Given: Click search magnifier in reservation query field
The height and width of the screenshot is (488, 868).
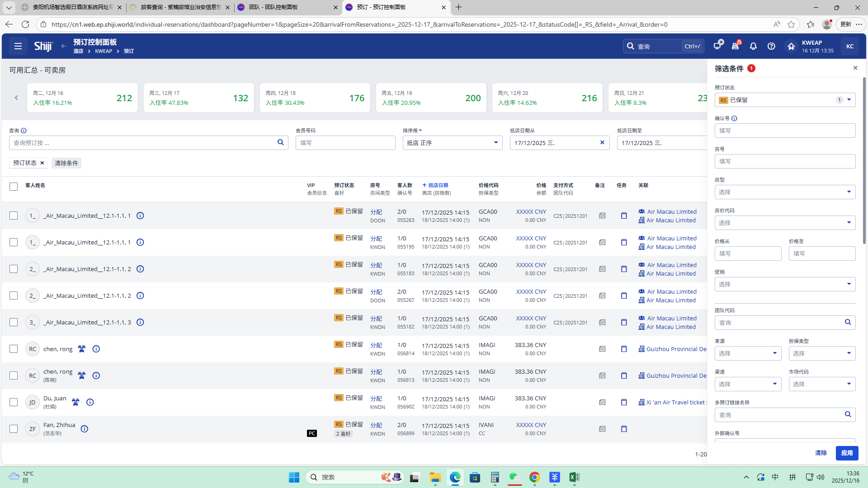Looking at the screenshot, I should click(280, 143).
